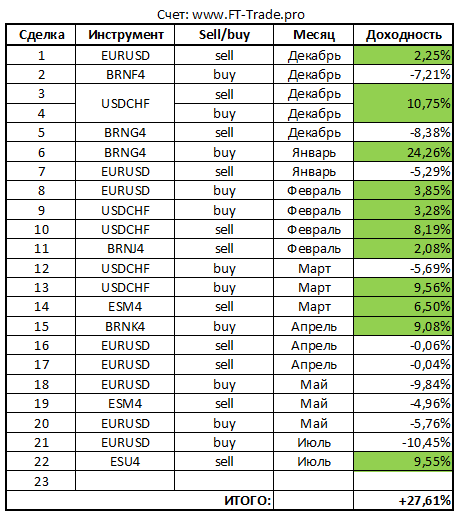Select the ESU4 instrument cell

pyautogui.click(x=125, y=462)
